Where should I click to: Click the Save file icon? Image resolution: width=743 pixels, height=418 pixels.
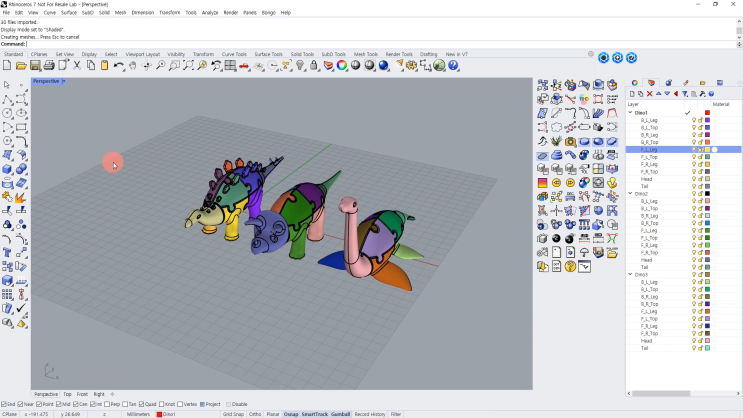point(35,65)
